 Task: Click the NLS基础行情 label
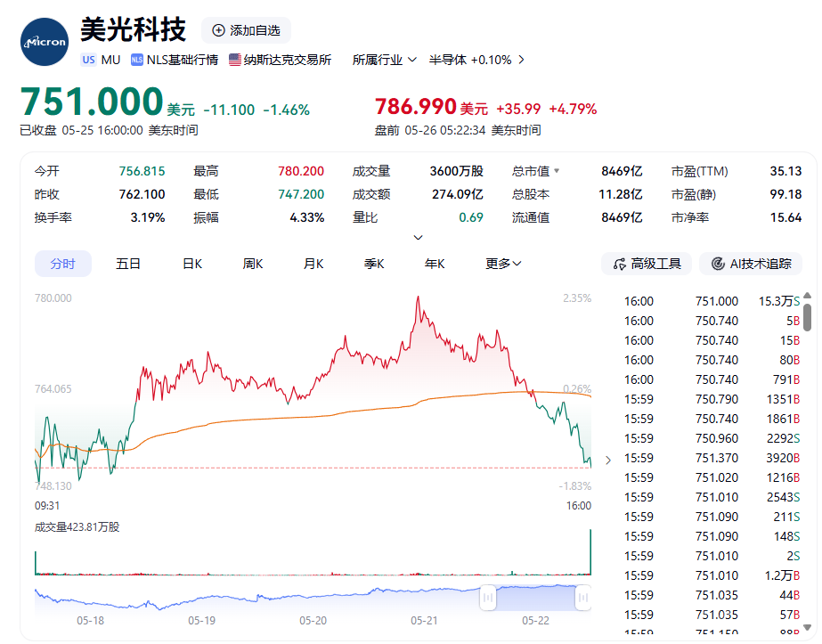pyautogui.click(x=183, y=60)
